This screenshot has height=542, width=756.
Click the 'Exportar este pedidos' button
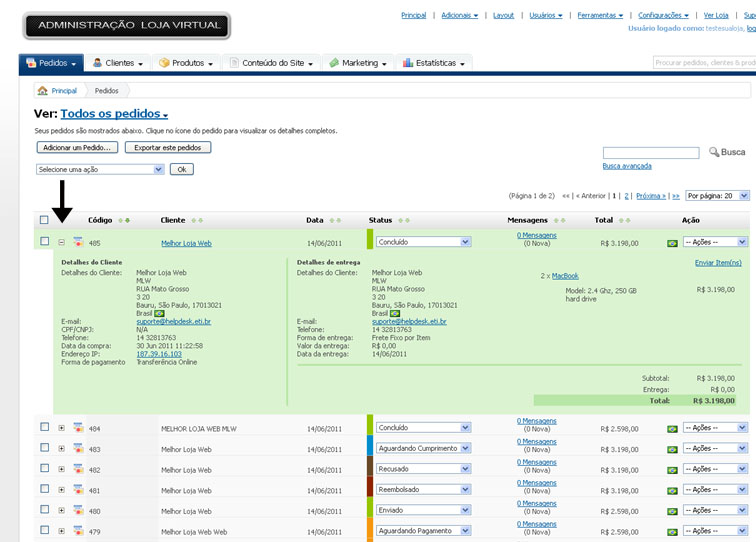(x=168, y=148)
